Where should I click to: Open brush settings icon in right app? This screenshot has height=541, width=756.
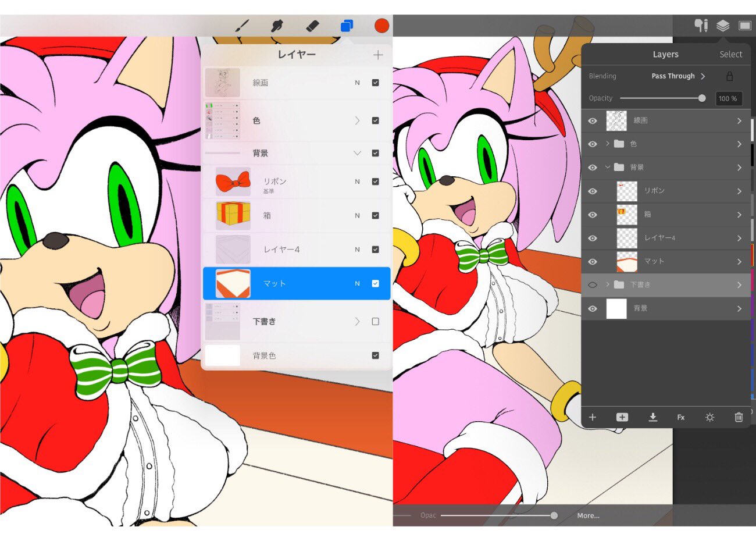[701, 26]
